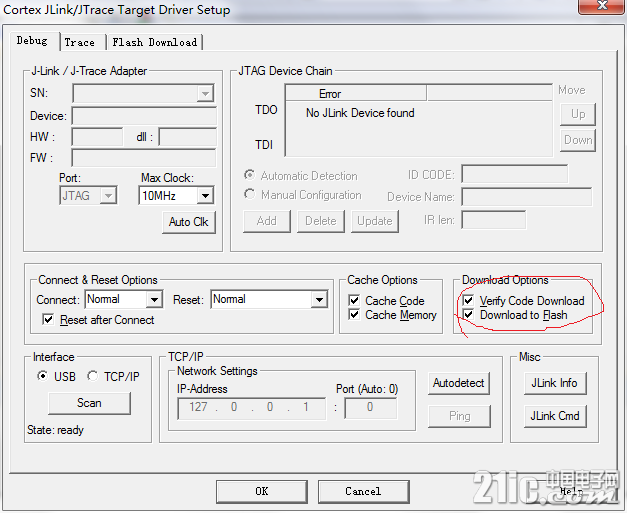Screen dimensions: 627x513
Task: Click the IP-Address input field
Action: pos(252,408)
